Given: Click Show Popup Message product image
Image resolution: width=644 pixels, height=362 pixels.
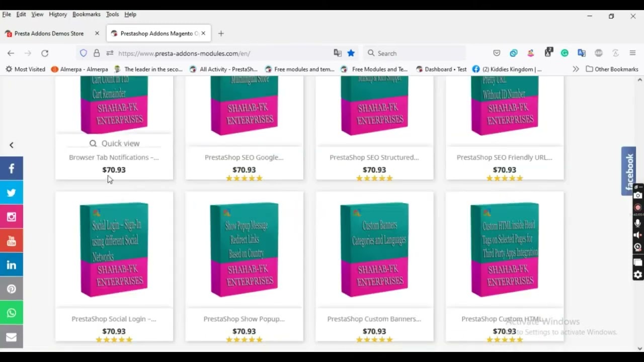Looking at the screenshot, I should (244, 249).
